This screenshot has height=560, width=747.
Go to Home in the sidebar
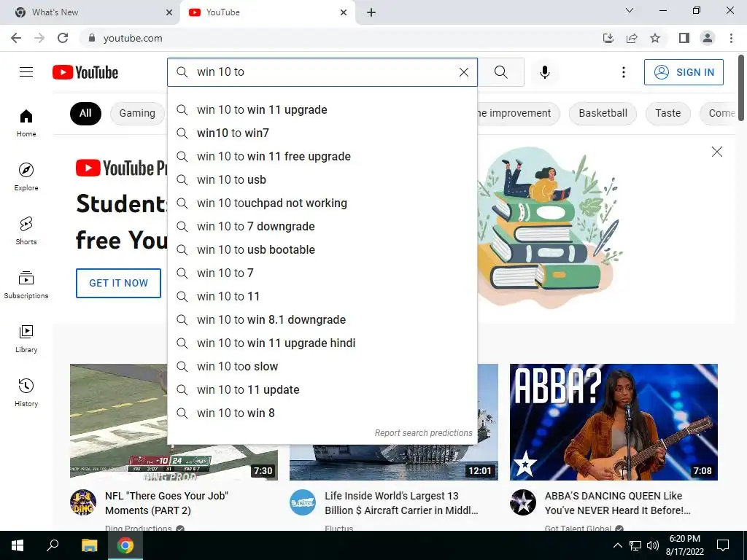click(x=26, y=122)
